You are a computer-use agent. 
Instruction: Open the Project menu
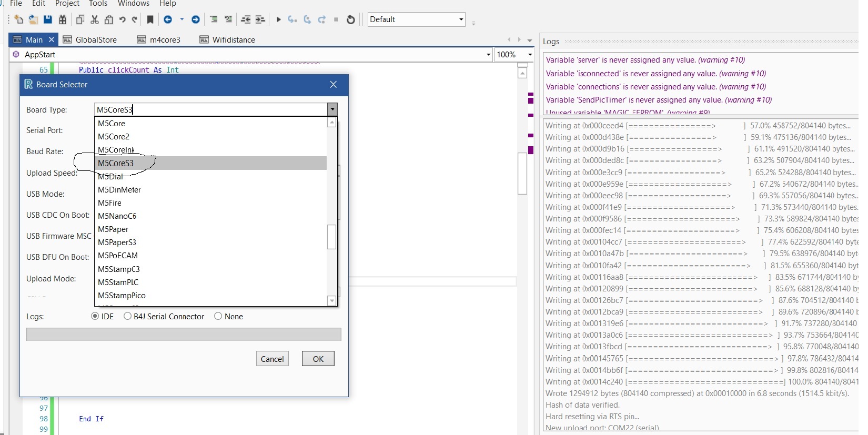[67, 4]
